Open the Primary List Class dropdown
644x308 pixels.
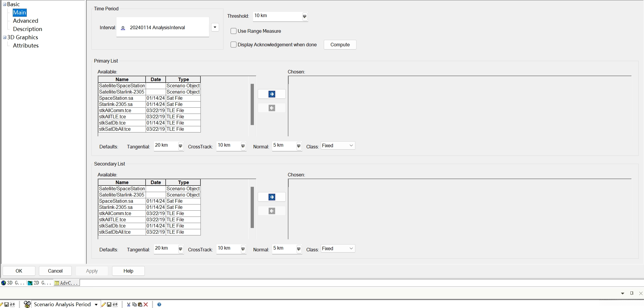338,145
